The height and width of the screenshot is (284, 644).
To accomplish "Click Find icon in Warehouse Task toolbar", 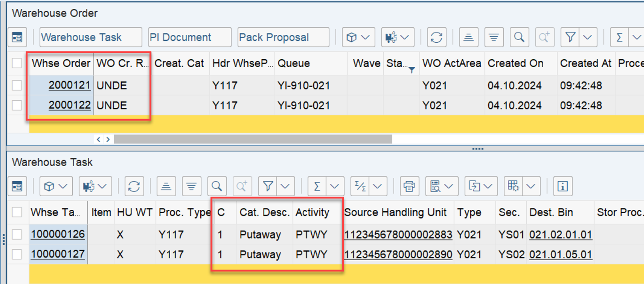I will coord(217,186).
